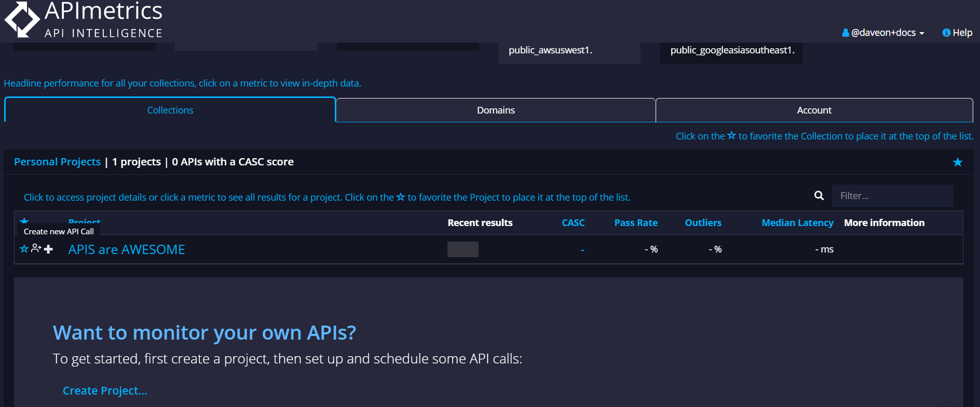Click the plus icon to create new API call
This screenshot has width=980, height=407.
click(x=49, y=249)
